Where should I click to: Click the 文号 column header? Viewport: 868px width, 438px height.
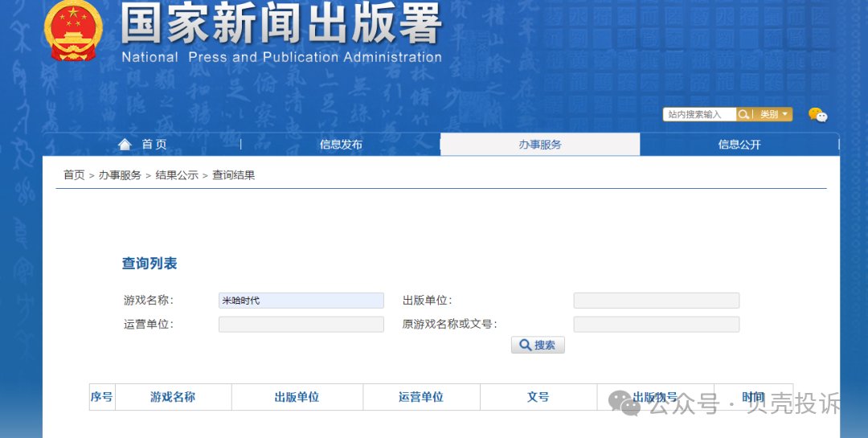click(x=538, y=397)
